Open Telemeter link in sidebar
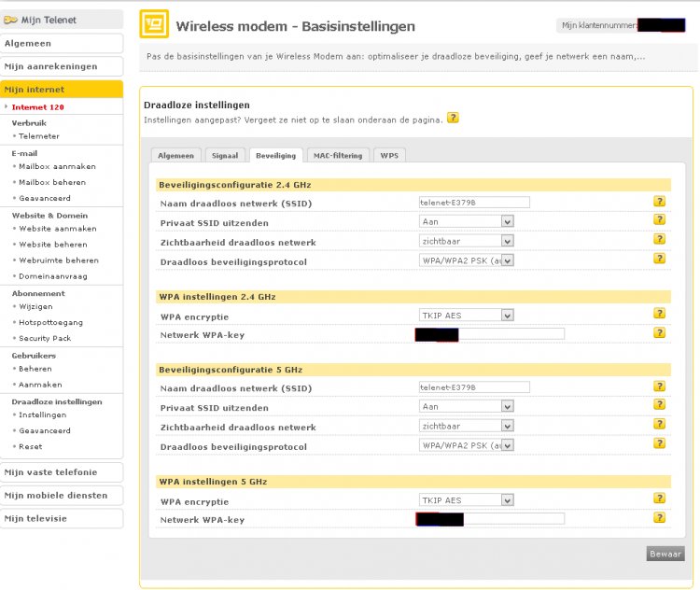Screen dimensions: 700x590 click(39, 136)
